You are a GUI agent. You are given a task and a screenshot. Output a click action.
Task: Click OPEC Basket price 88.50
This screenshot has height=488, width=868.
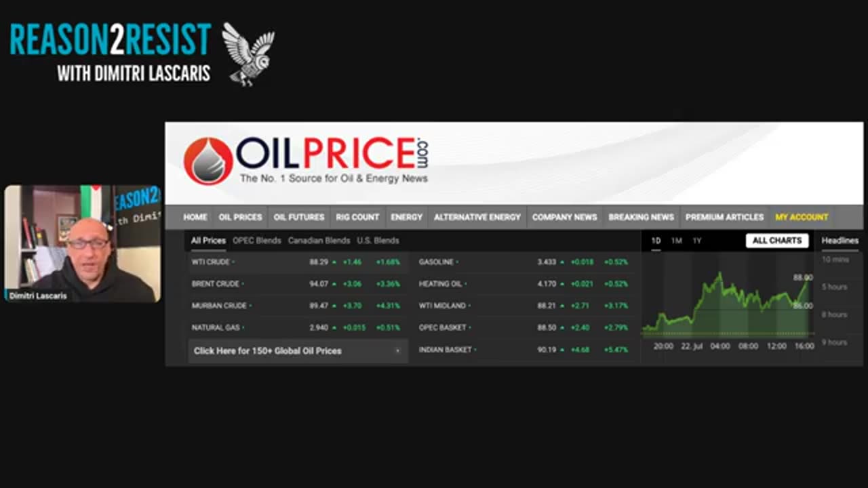pyautogui.click(x=547, y=327)
